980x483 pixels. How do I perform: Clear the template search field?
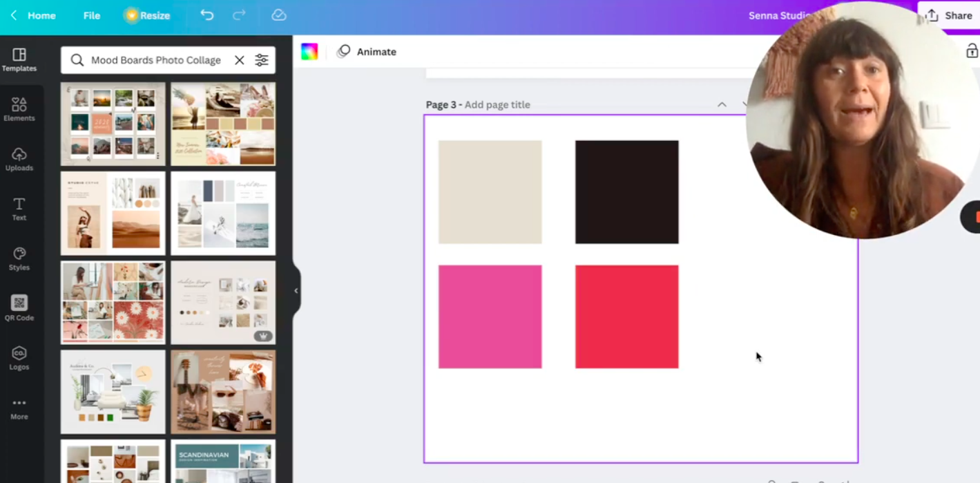(x=240, y=60)
